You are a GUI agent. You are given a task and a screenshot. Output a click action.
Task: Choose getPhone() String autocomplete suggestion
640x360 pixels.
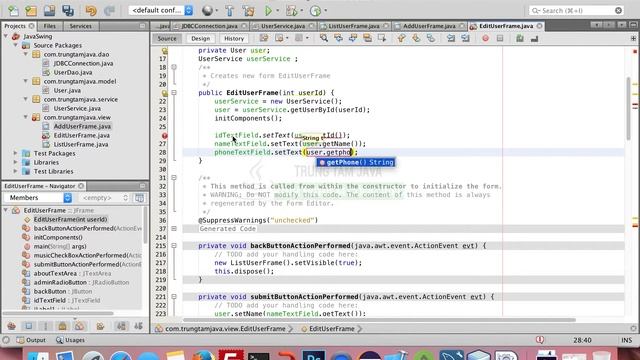tap(356, 162)
